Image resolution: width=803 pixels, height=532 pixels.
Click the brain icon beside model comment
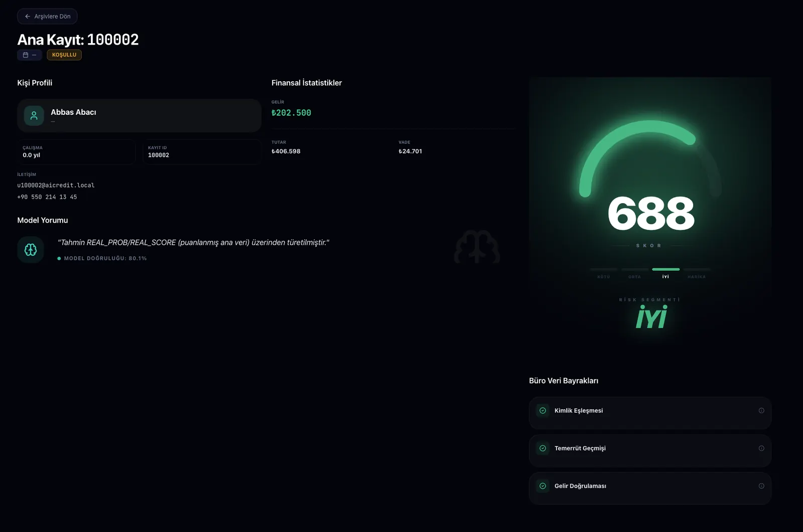point(31,250)
